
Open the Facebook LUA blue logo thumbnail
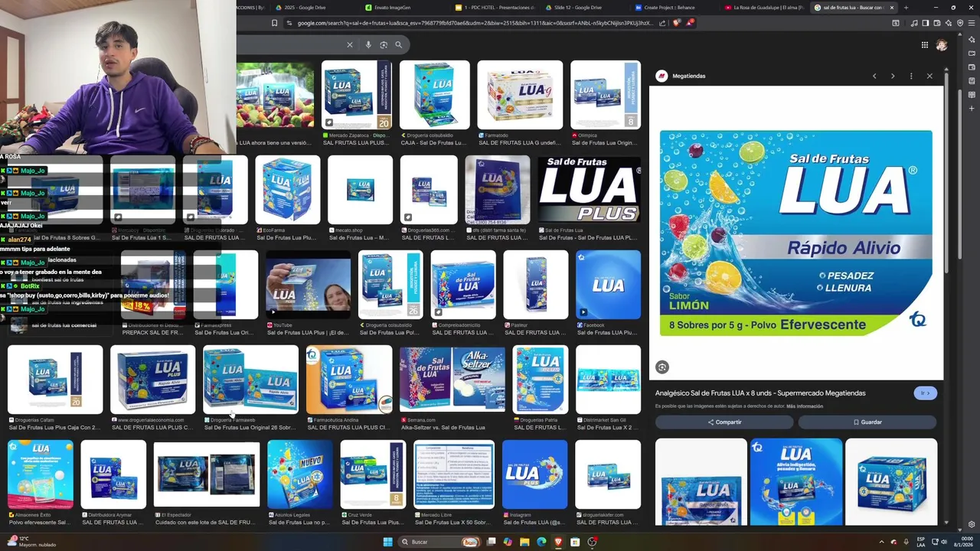point(608,285)
